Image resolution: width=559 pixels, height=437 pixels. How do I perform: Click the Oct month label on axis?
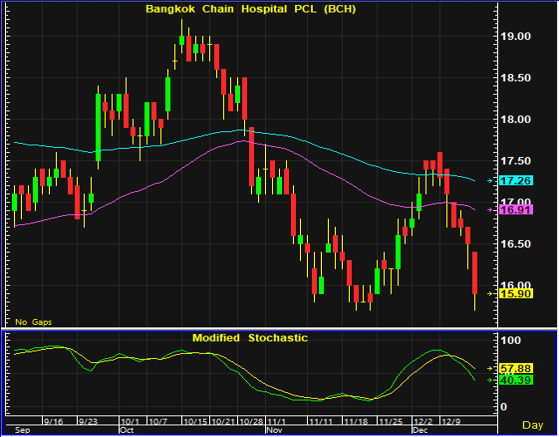click(x=127, y=430)
